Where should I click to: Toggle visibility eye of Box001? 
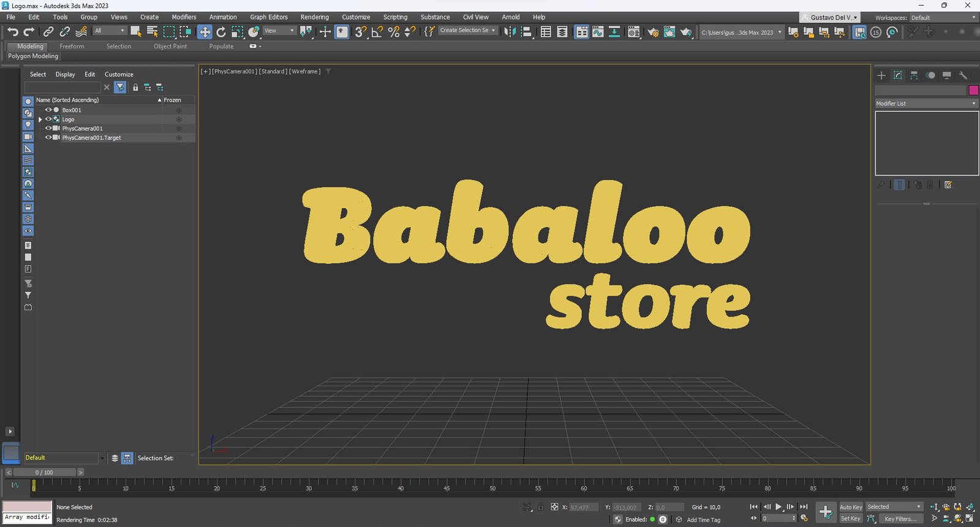tap(48, 110)
